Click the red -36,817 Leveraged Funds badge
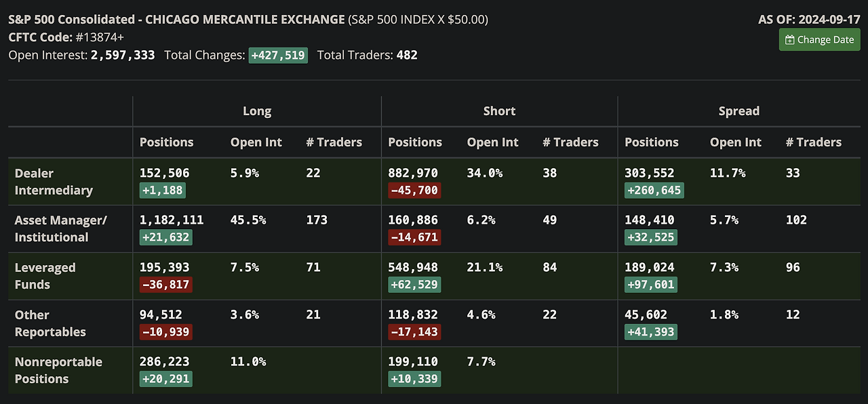Viewport: 868px width, 404px height. (x=165, y=285)
